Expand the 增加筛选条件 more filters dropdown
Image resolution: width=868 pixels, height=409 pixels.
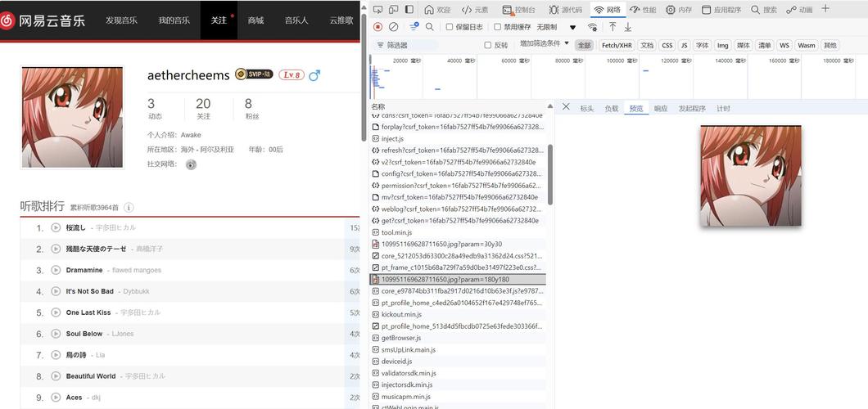(545, 43)
